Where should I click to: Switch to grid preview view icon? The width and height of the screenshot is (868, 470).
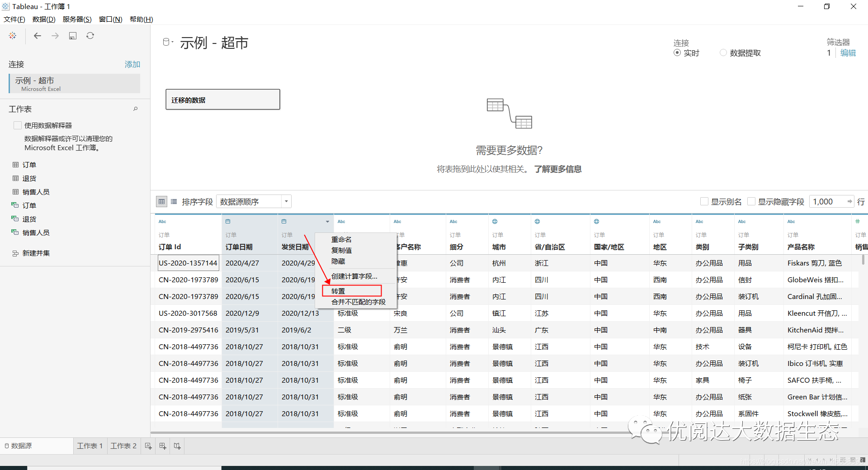pos(161,202)
